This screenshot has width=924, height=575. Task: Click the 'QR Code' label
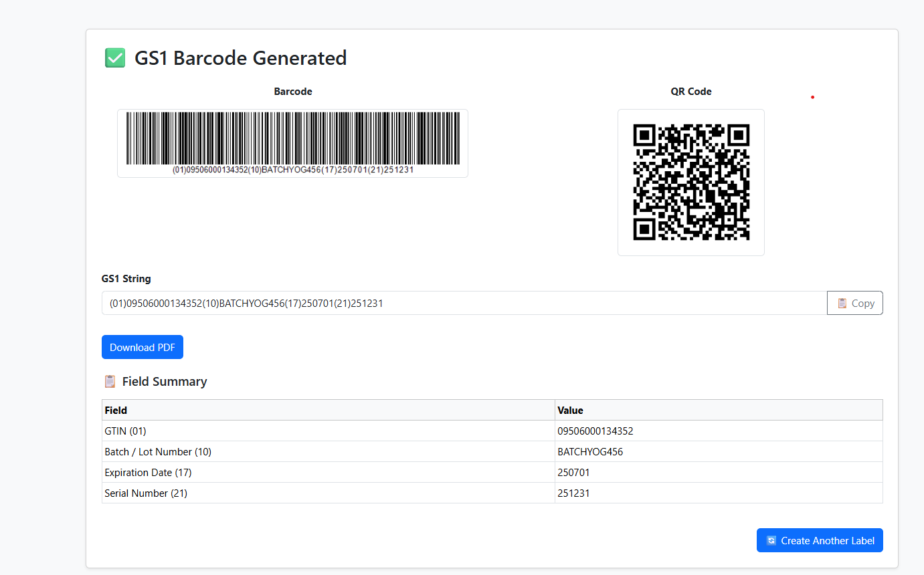coord(691,91)
